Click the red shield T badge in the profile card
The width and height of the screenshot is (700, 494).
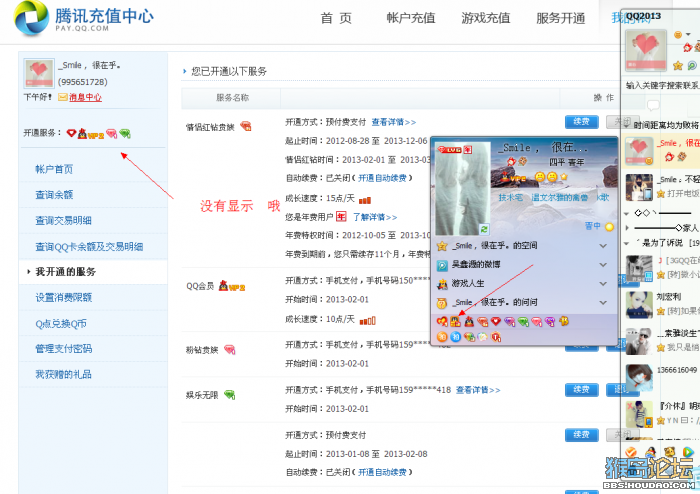496,337
